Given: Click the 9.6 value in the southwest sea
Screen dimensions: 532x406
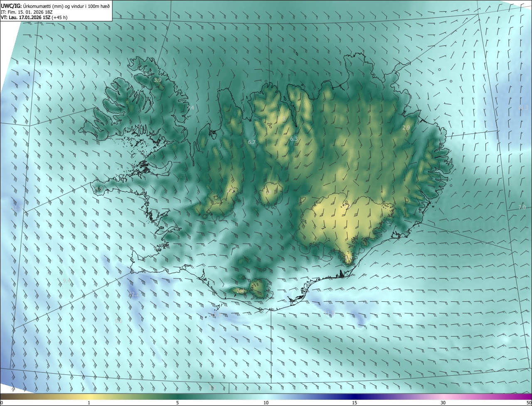Looking at the screenshot, I should pos(118,321).
